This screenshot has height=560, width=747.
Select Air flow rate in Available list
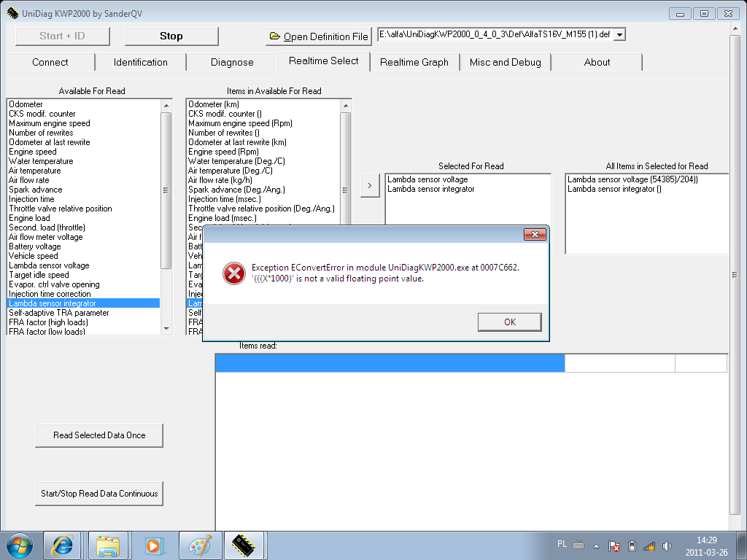point(84,180)
